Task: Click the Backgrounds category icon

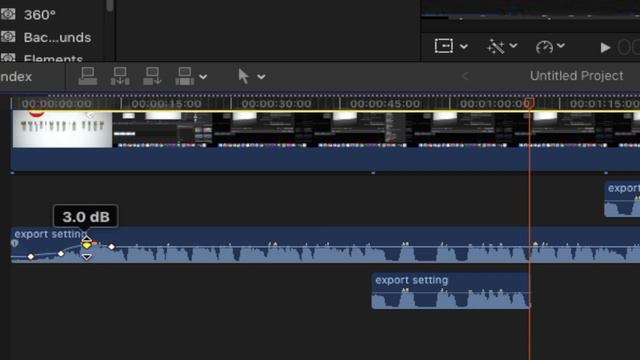Action: [8, 37]
